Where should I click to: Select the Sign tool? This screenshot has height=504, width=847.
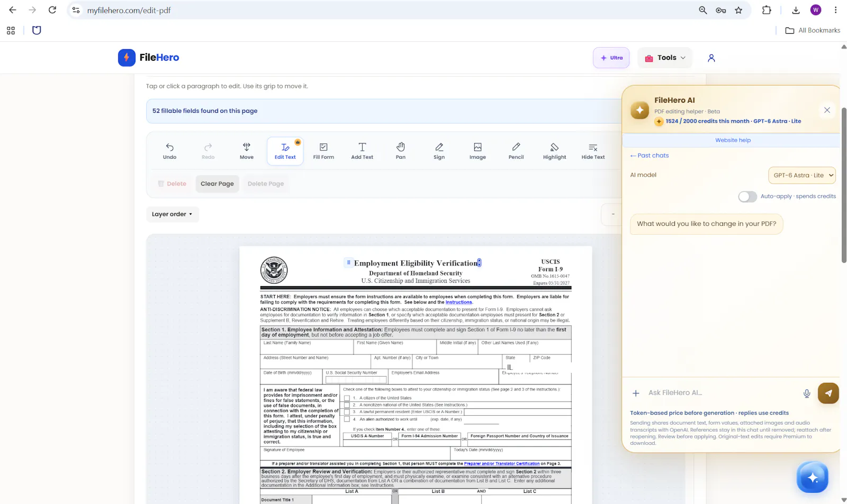point(439,151)
